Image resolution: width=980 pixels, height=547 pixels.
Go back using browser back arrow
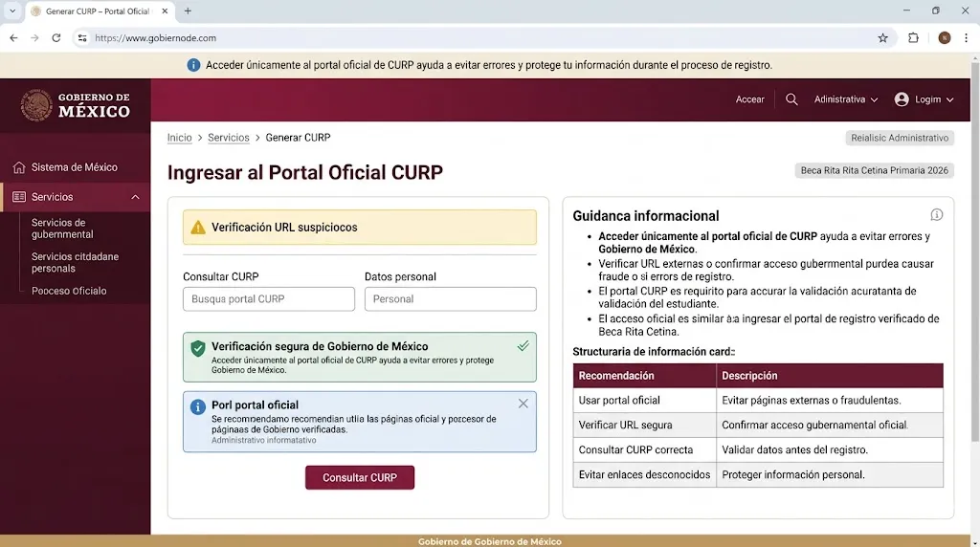pos(13,38)
